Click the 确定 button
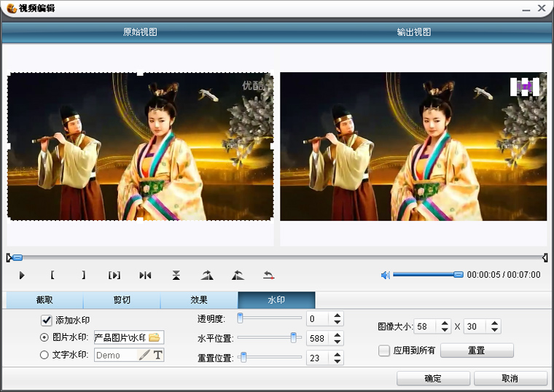The image size is (554, 392). click(x=433, y=378)
